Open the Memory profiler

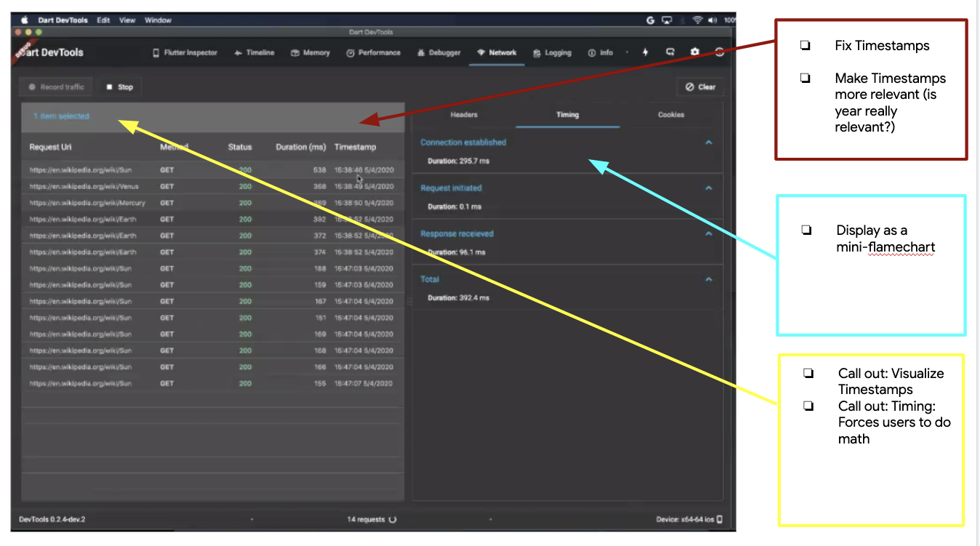[310, 52]
